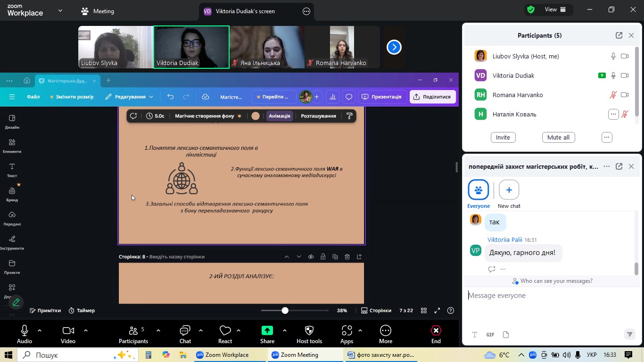Show next video thumbnails with blue arrow

pyautogui.click(x=394, y=47)
